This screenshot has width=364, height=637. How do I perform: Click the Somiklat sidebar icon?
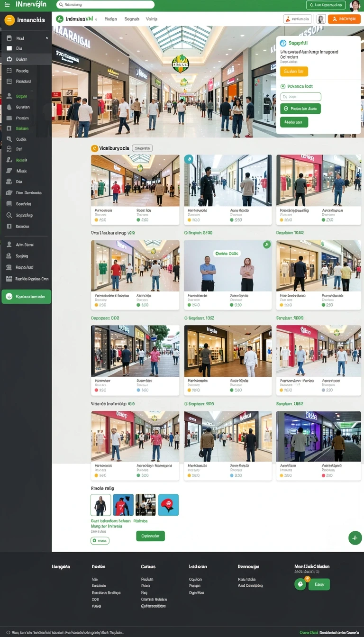point(9,204)
